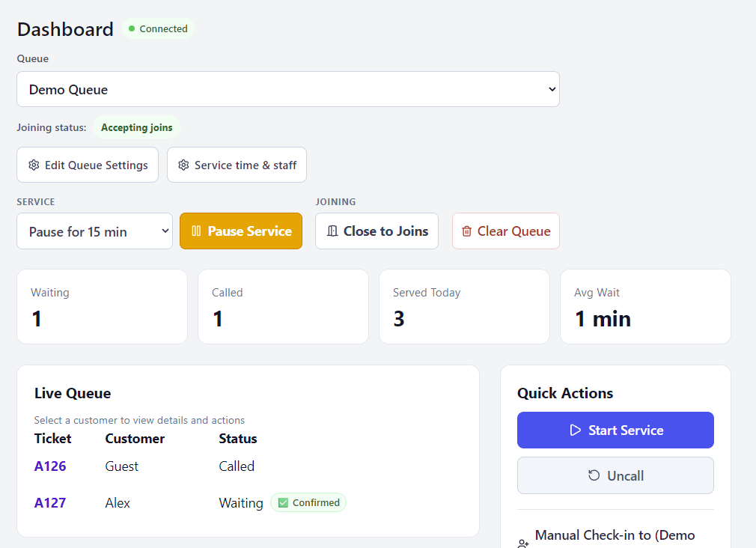Click the Ticket column header
This screenshot has height=548, width=756.
pos(52,439)
